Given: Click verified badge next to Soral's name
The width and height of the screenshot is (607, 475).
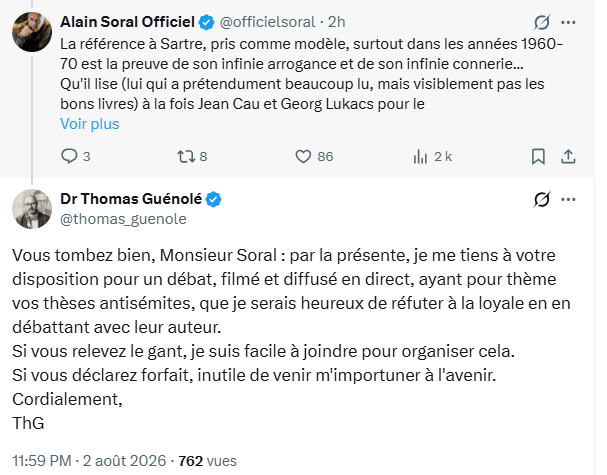Looking at the screenshot, I should 206,22.
